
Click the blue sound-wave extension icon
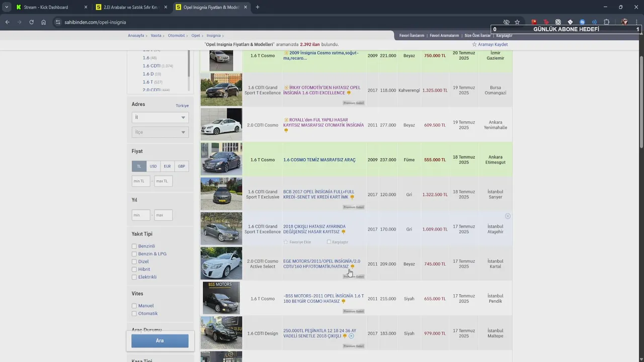pyautogui.click(x=594, y=22)
